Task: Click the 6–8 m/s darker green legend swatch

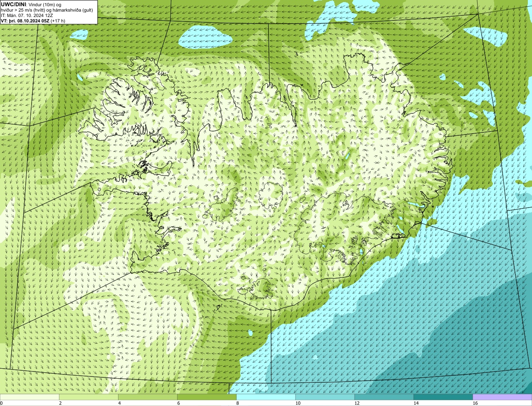Action: coord(207,397)
